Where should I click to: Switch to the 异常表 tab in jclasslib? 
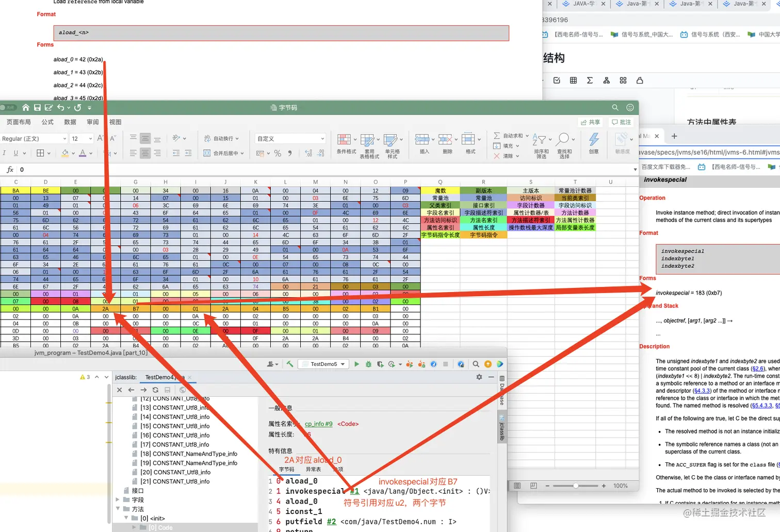313,470
